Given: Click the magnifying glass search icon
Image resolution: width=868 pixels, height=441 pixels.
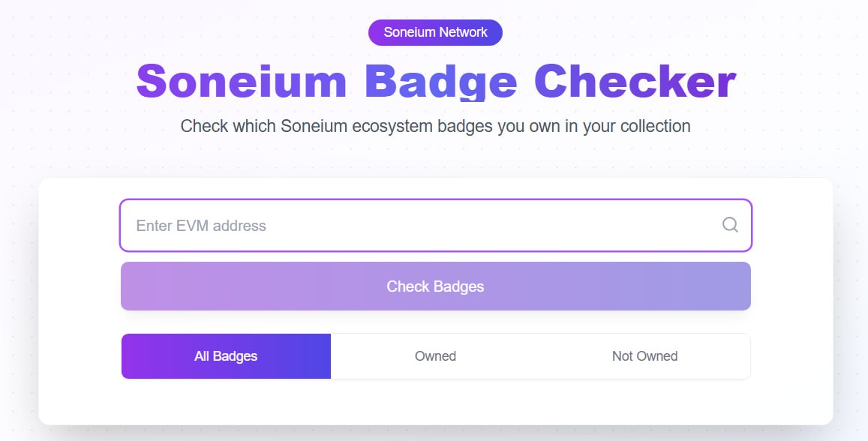Looking at the screenshot, I should pyautogui.click(x=730, y=225).
